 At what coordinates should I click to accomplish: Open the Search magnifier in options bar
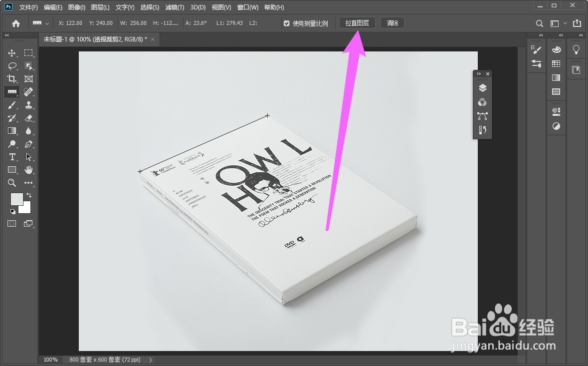(x=539, y=23)
